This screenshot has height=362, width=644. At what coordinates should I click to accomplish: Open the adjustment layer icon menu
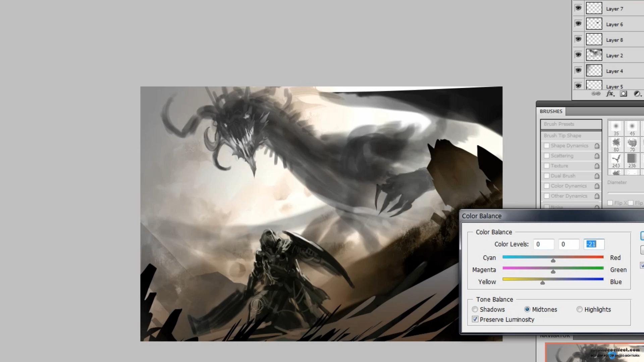[x=637, y=94]
